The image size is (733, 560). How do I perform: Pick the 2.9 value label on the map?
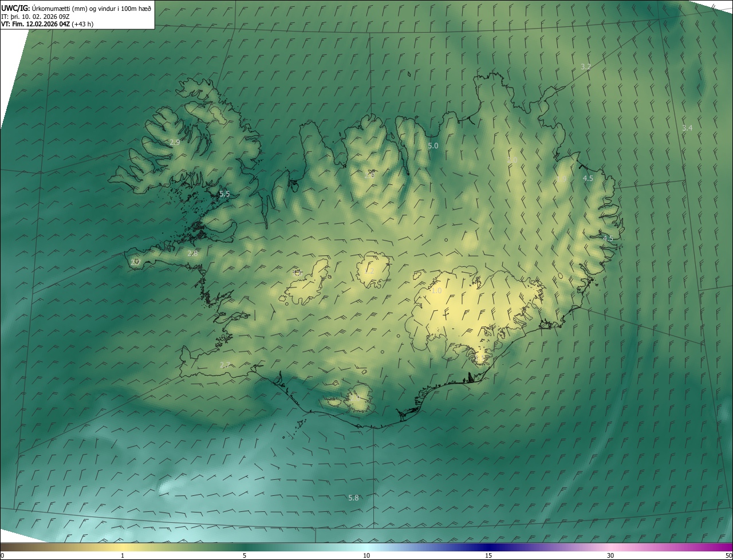[175, 142]
